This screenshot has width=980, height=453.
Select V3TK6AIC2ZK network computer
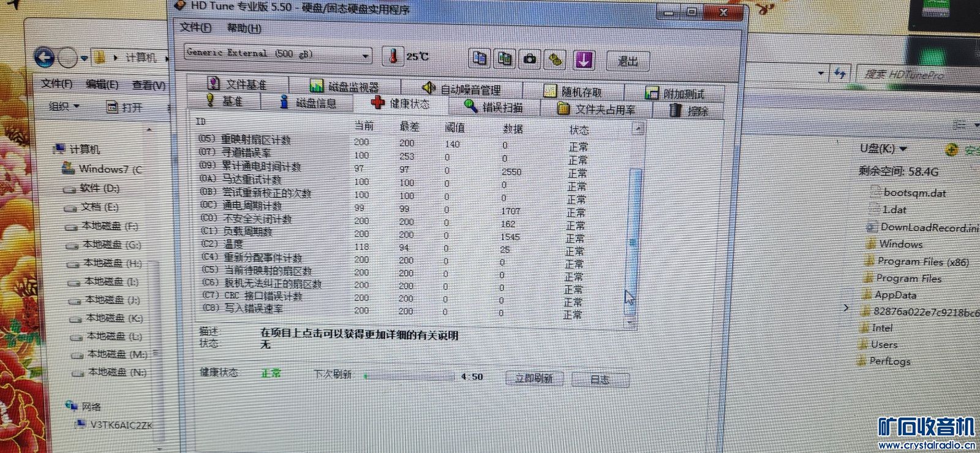point(114,424)
